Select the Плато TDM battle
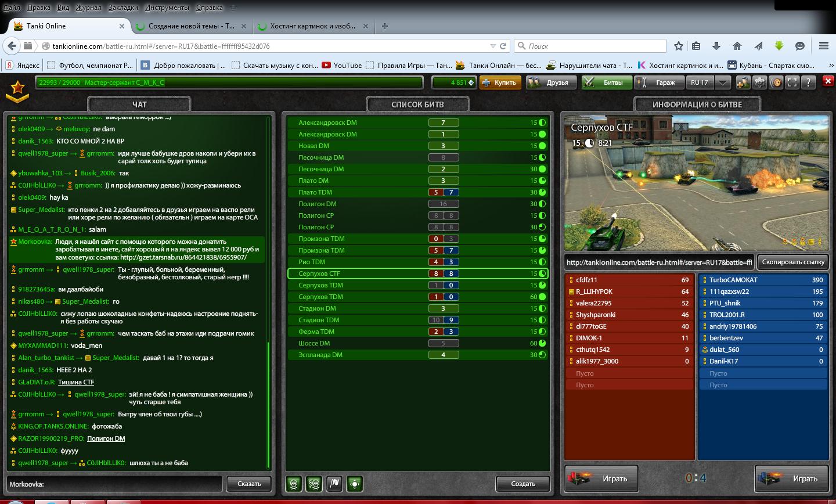 pos(418,192)
